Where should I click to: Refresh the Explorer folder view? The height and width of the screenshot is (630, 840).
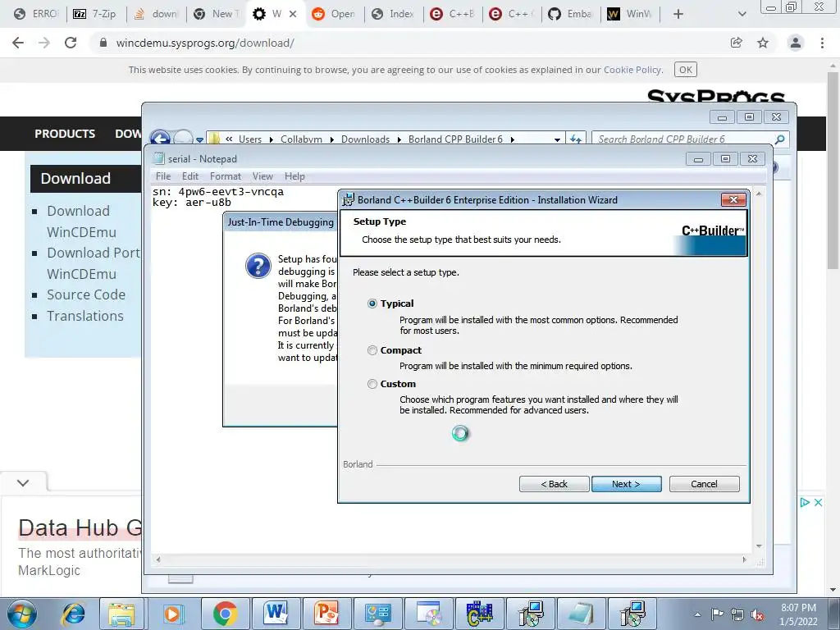click(576, 139)
